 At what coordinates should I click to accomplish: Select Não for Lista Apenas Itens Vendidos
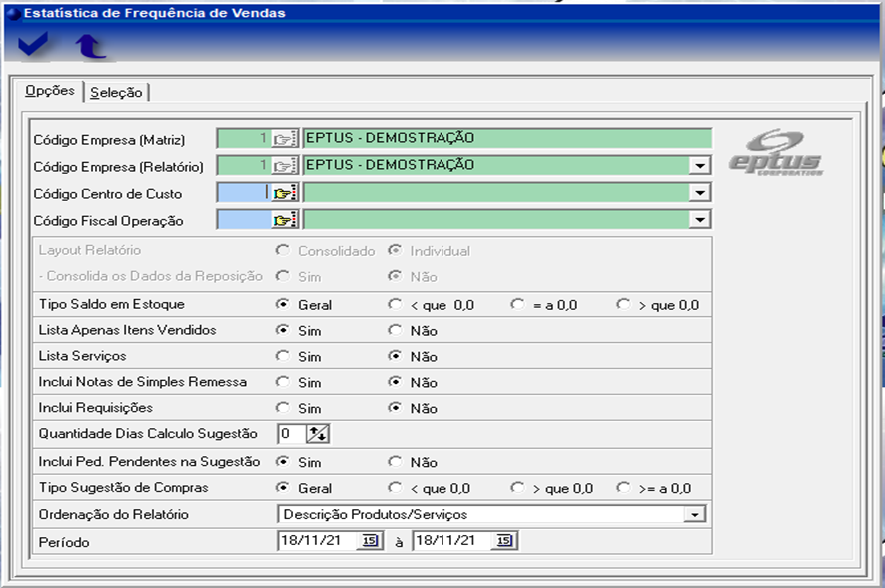coord(395,330)
